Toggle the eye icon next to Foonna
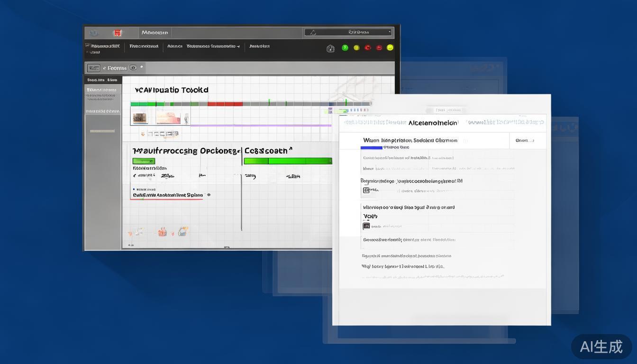 (133, 68)
